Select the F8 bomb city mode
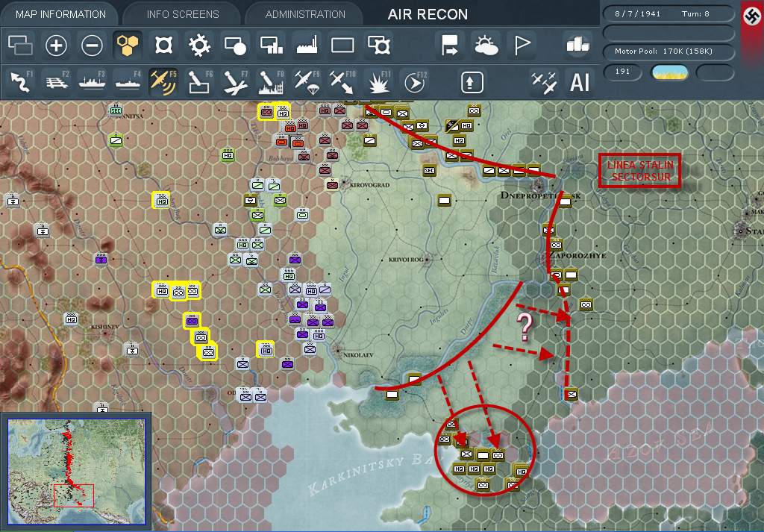The image size is (764, 532). tap(270, 81)
